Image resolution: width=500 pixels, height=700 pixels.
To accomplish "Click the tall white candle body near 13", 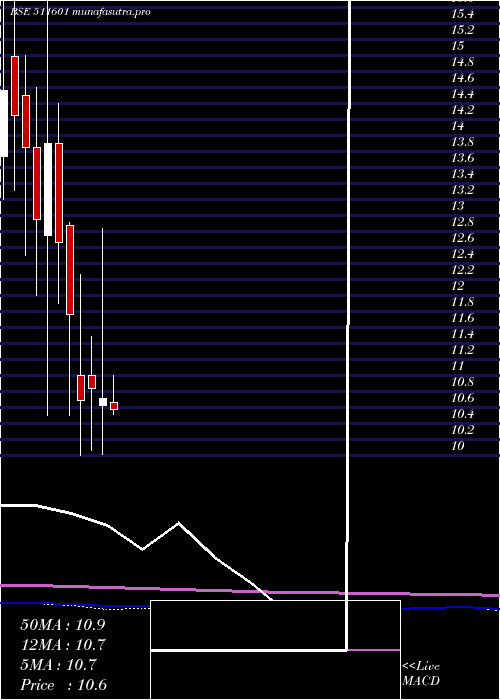I will pyautogui.click(x=48, y=189).
